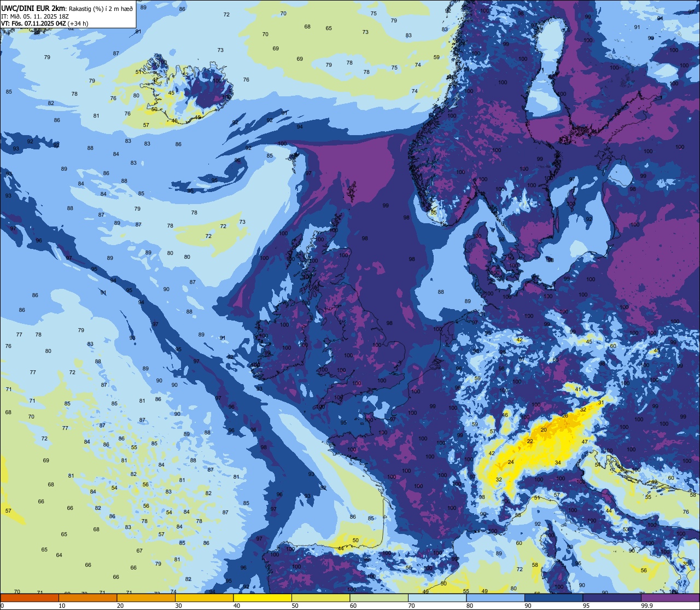The width and height of the screenshot is (700, 610).
Task: Select the 40–50 bright yellow legend swatch
Action: coord(262,597)
